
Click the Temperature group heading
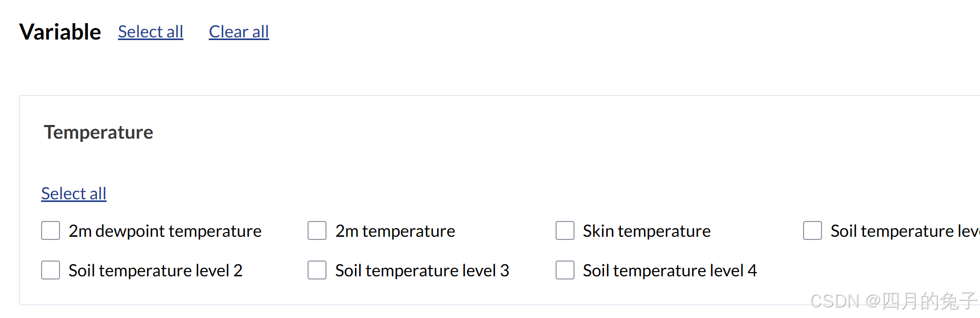(x=98, y=132)
